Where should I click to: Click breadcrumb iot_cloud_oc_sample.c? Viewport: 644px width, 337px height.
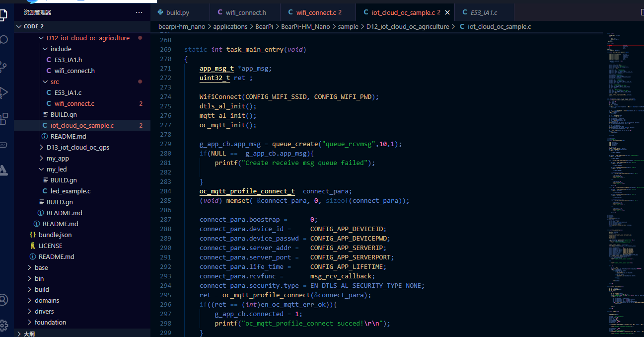pyautogui.click(x=500, y=26)
